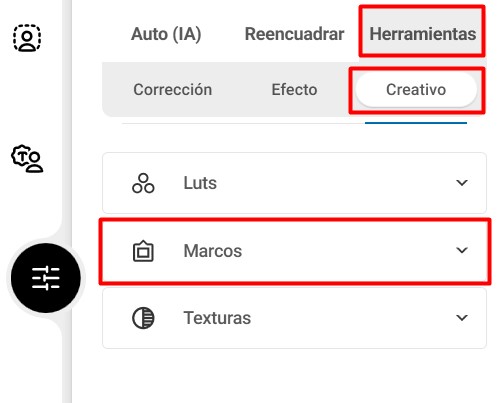Expand the Marcos chevron arrow
502x403 pixels.
[x=462, y=250]
